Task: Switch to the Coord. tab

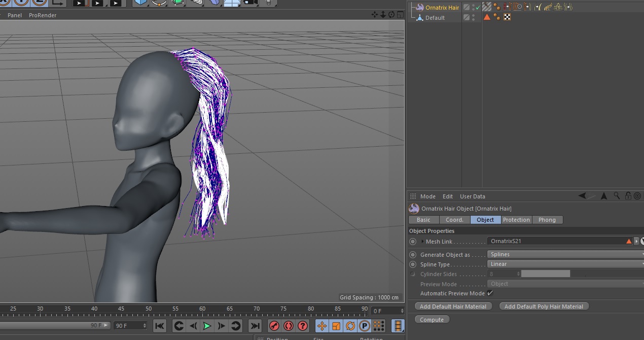Action: (x=454, y=220)
